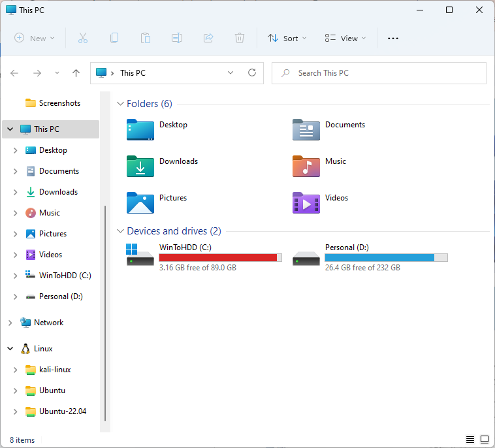
Task: Open the Sort dropdown menu
Action: coord(287,38)
